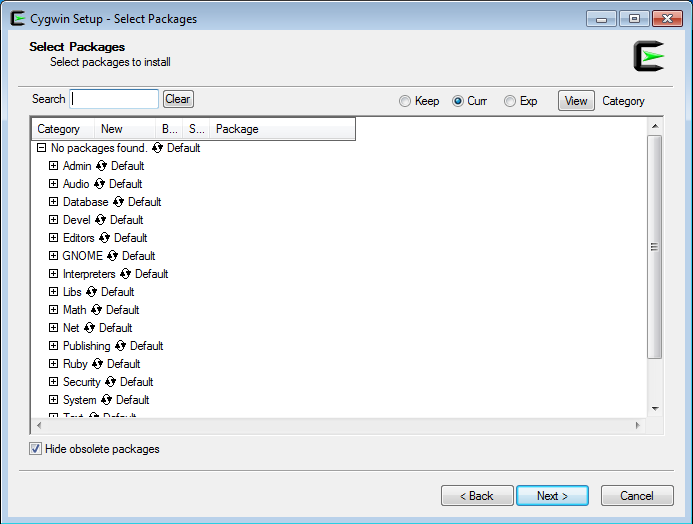Click the scroll down arrow of package list
The width and height of the screenshot is (693, 524).
(x=655, y=409)
